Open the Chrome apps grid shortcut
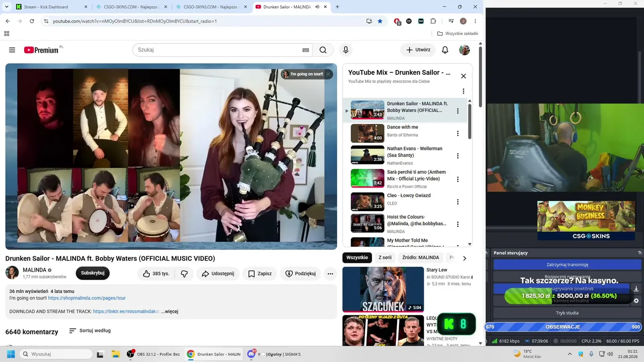 coord(7,34)
